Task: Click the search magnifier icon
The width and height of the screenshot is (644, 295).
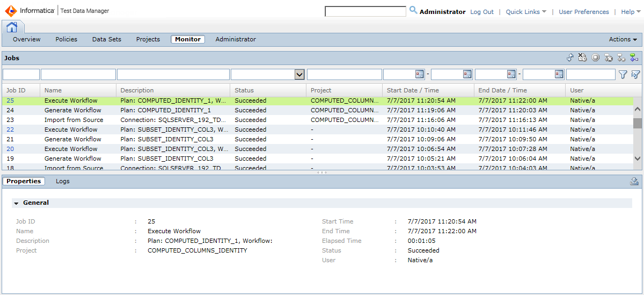Action: coord(413,10)
